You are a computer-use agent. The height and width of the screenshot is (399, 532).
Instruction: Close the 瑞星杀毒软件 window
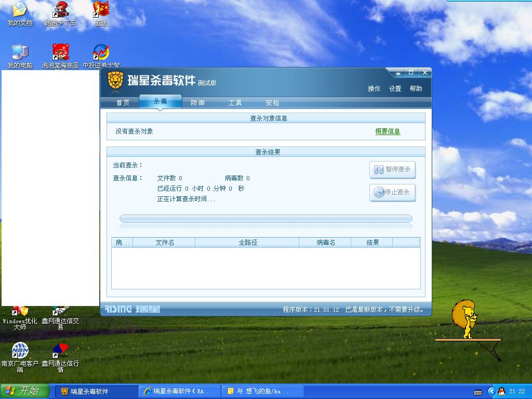[x=425, y=73]
